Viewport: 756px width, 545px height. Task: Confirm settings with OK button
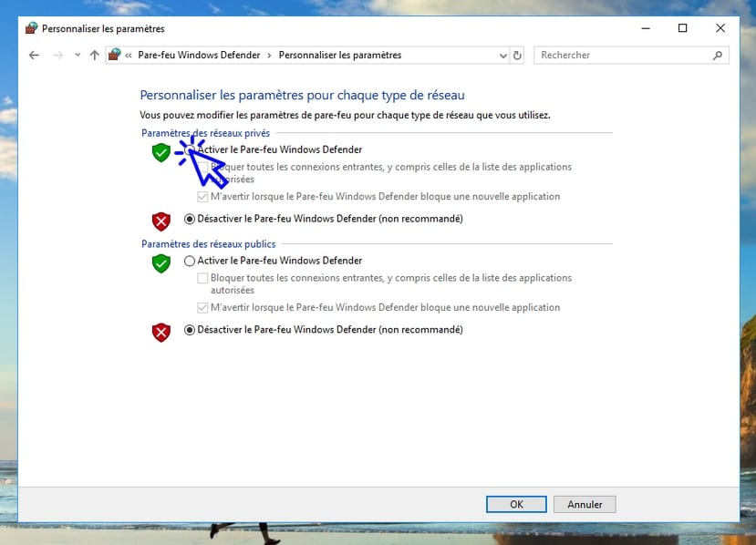(516, 504)
